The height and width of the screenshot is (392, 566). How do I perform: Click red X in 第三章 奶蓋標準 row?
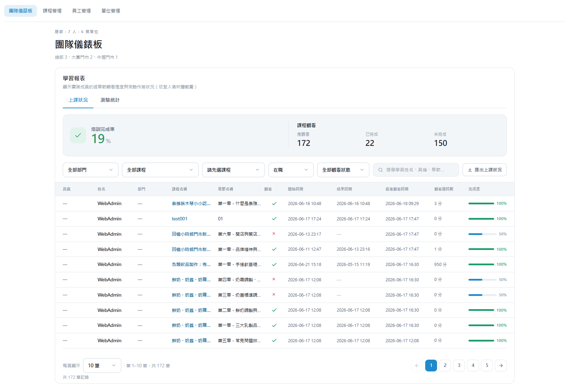coord(274,295)
